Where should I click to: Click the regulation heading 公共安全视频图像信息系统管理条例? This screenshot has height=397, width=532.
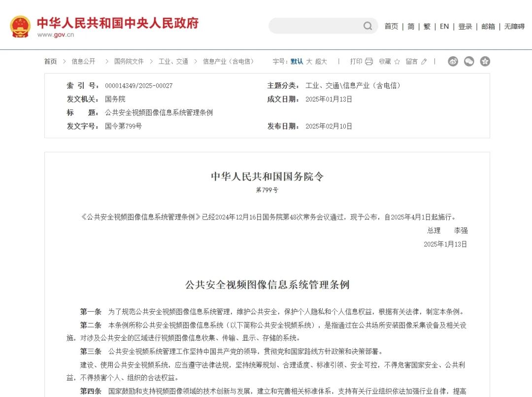(267, 285)
